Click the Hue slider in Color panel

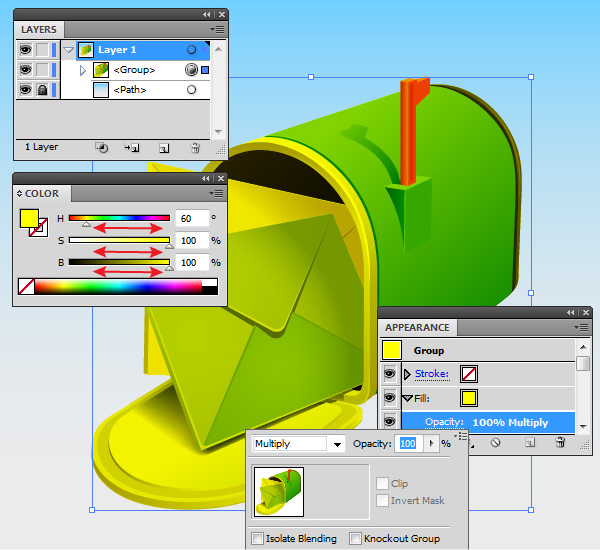tap(119, 217)
